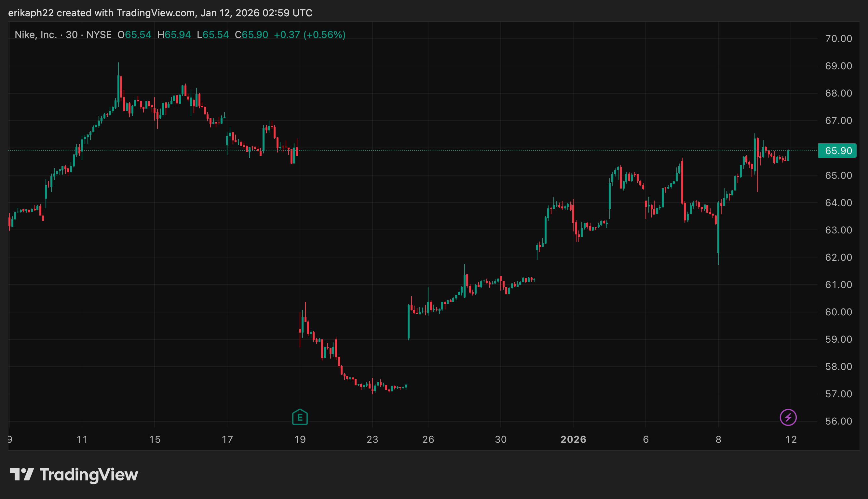Click the bold 2026 year label on the time axis

click(x=573, y=440)
